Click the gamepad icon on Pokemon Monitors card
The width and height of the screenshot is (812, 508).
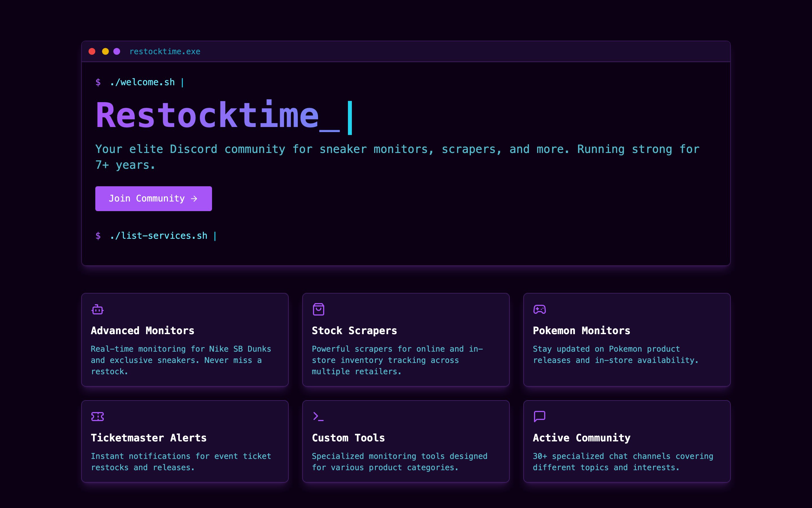click(x=540, y=309)
